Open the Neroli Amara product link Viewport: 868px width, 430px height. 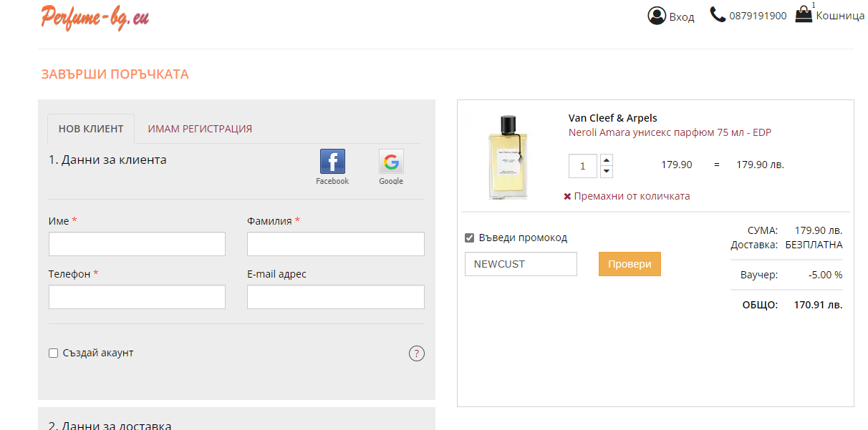[669, 132]
